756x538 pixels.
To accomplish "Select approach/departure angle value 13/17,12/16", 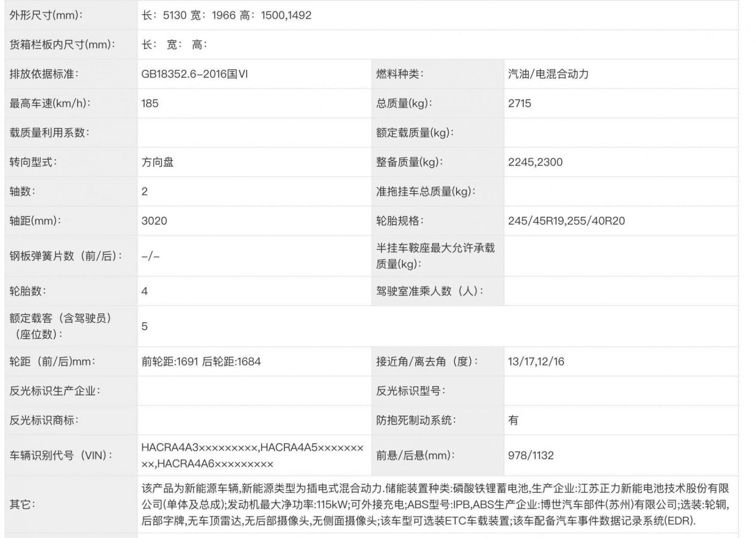I will (x=536, y=361).
